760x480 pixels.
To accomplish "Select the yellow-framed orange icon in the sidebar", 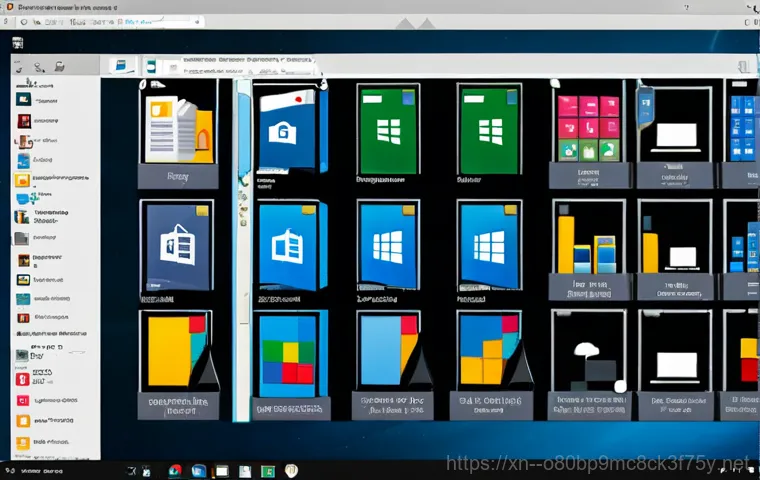I will [22, 180].
